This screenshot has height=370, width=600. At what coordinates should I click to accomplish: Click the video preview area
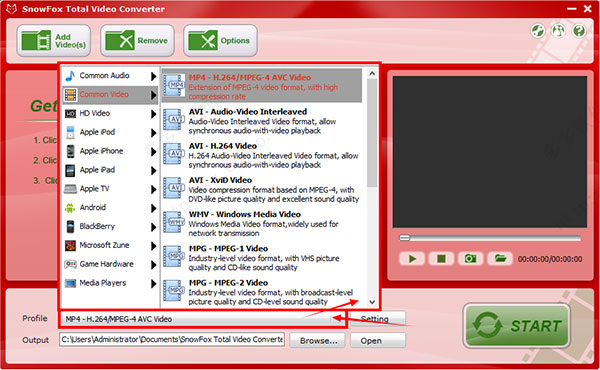(x=490, y=152)
